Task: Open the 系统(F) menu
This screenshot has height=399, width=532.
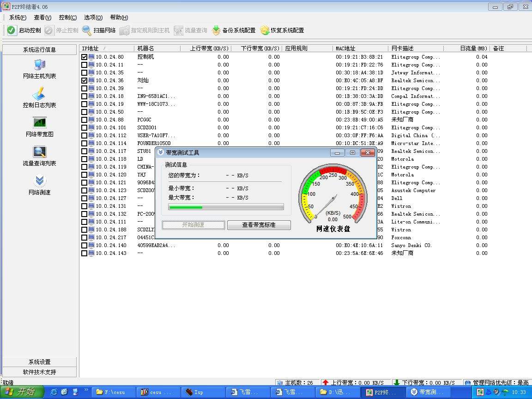Action: tap(18, 17)
